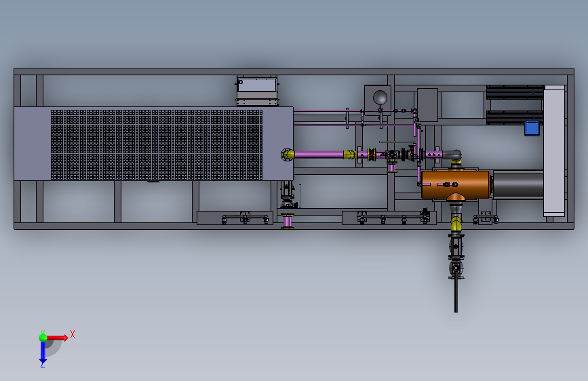The width and height of the screenshot is (588, 381).
Task: Select the dark grey rectangular box beside the sphere housing
Action: 427,105
